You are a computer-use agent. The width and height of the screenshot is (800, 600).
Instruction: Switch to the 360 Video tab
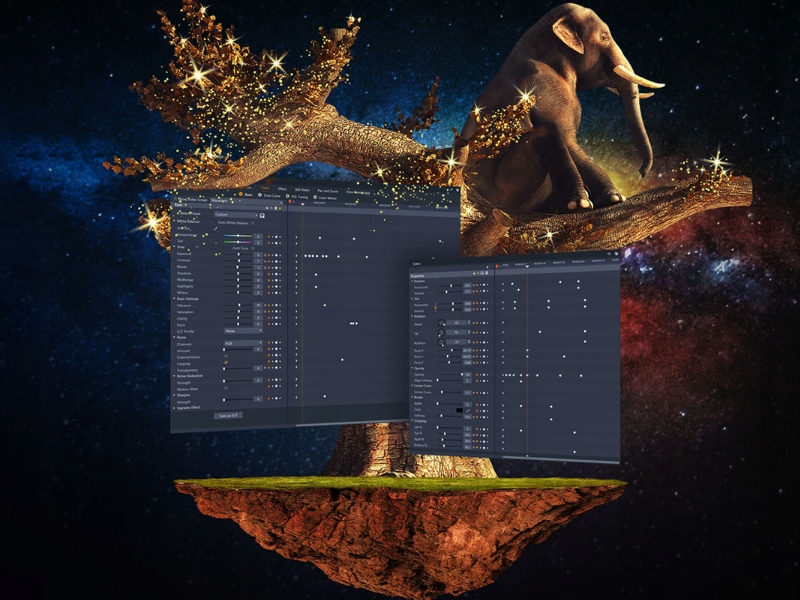pyautogui.click(x=302, y=190)
